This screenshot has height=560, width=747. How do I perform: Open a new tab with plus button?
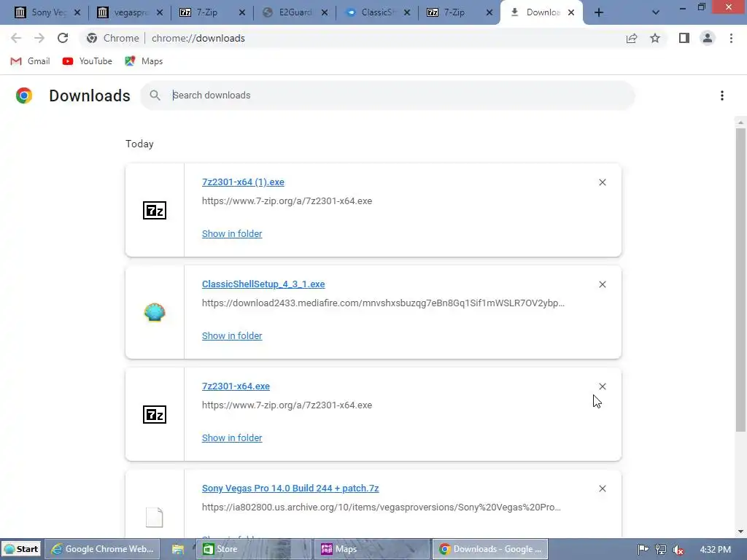click(599, 12)
